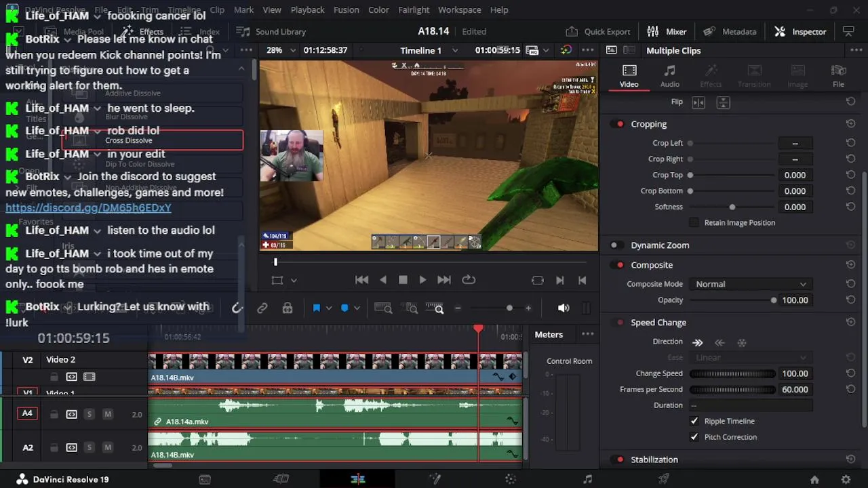Mute the viewer audio speaker icon

pos(564,308)
